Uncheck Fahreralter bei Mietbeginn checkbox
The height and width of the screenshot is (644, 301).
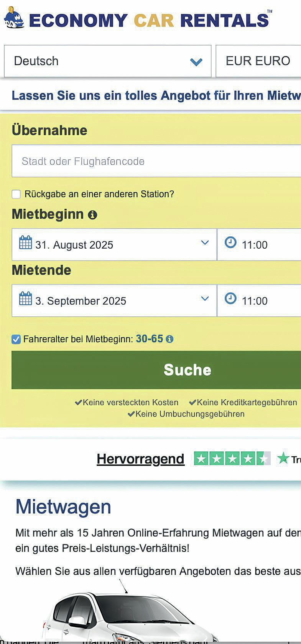16,339
